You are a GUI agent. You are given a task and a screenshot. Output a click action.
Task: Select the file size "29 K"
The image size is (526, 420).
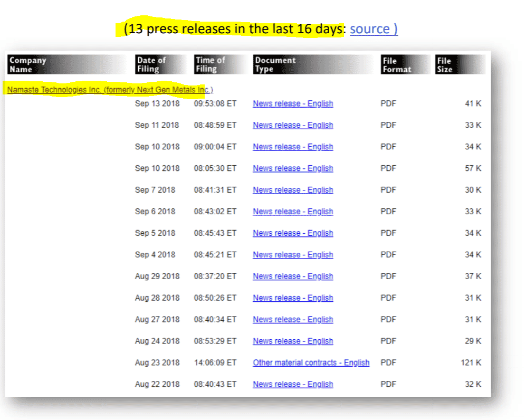473,341
